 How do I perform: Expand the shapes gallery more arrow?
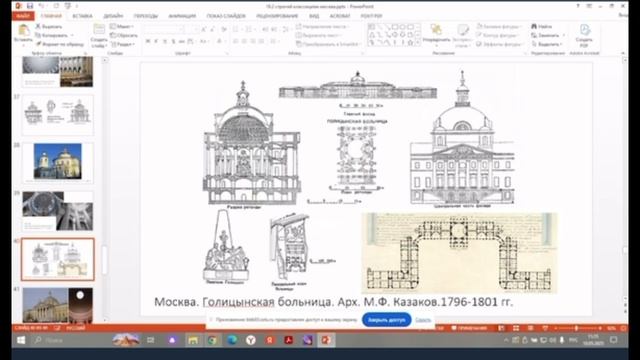[x=419, y=42]
